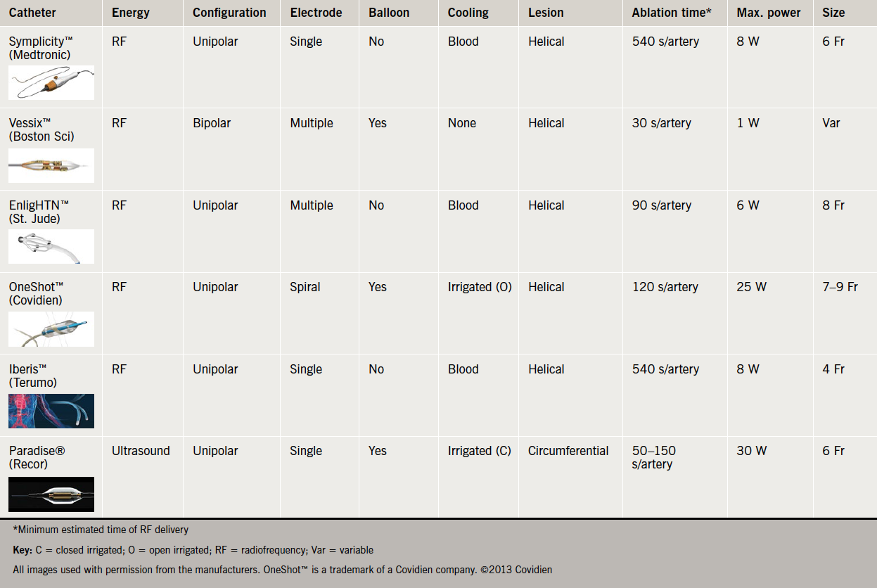Click the 50–150 s/artery ablation time cell
The image size is (877, 588).
(653, 457)
